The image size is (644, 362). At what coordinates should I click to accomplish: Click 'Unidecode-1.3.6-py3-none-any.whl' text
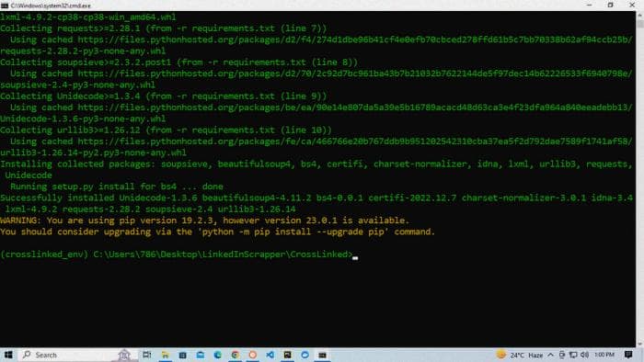(x=83, y=119)
